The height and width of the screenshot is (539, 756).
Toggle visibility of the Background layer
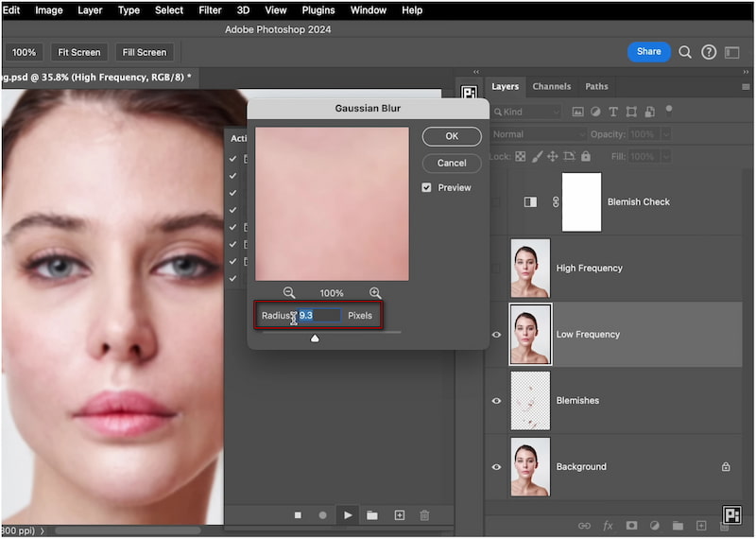(x=496, y=467)
